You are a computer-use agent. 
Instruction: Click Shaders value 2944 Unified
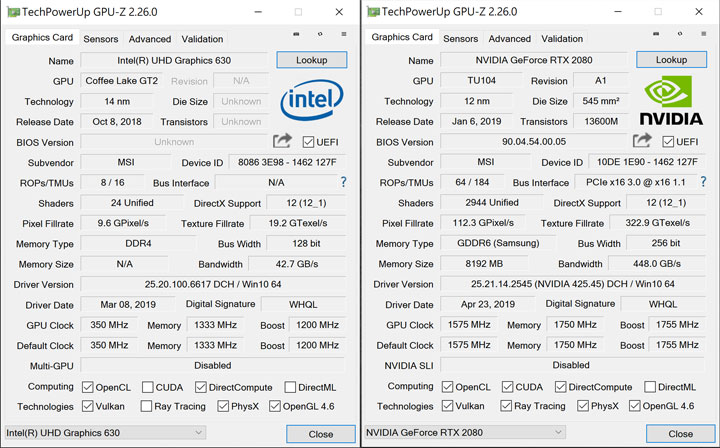point(491,202)
